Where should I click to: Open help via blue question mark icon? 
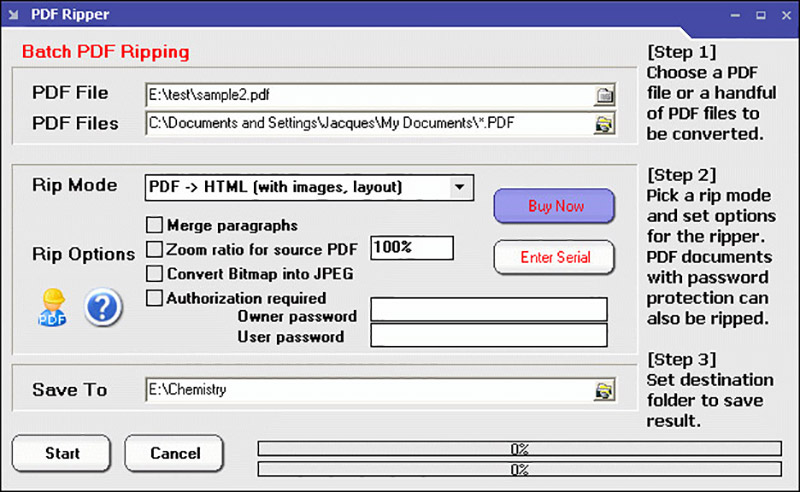[x=103, y=308]
